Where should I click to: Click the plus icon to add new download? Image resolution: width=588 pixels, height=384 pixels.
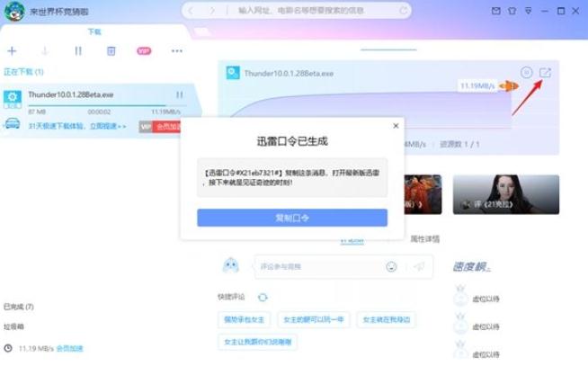(12, 51)
